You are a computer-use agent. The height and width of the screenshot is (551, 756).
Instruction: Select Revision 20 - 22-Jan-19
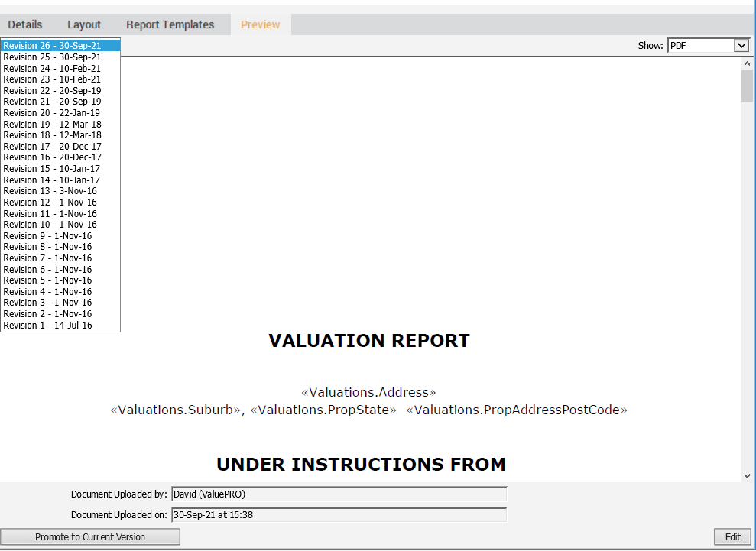60,113
